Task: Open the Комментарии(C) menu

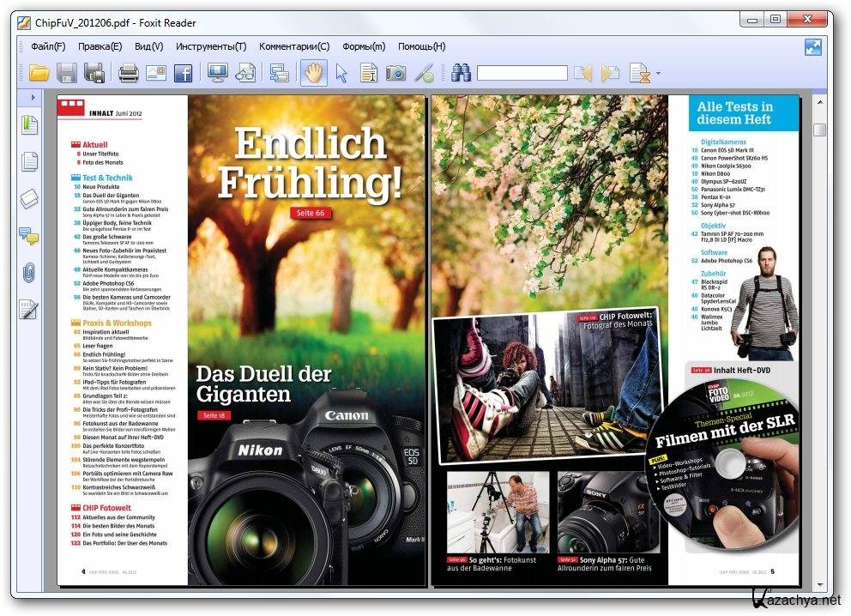Action: pyautogui.click(x=294, y=46)
